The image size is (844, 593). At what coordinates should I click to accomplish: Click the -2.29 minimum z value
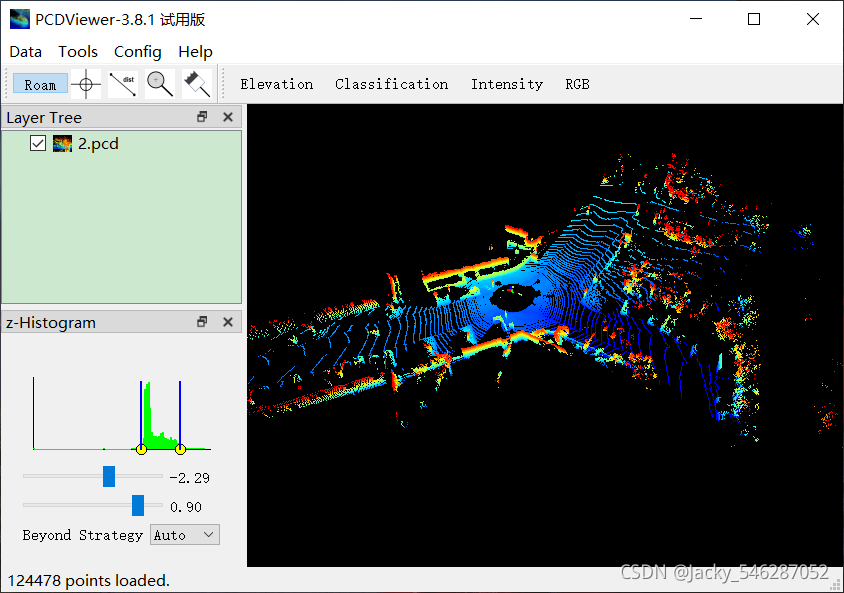189,478
